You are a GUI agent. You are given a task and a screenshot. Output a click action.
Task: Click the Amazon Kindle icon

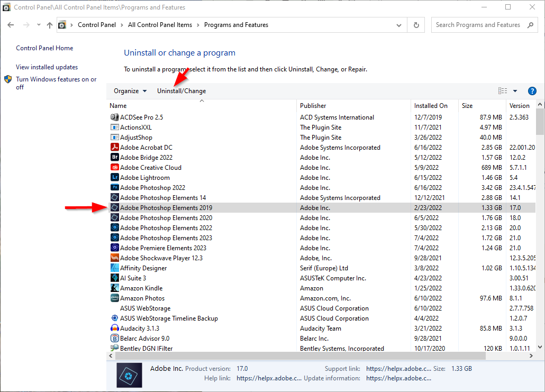coord(114,288)
